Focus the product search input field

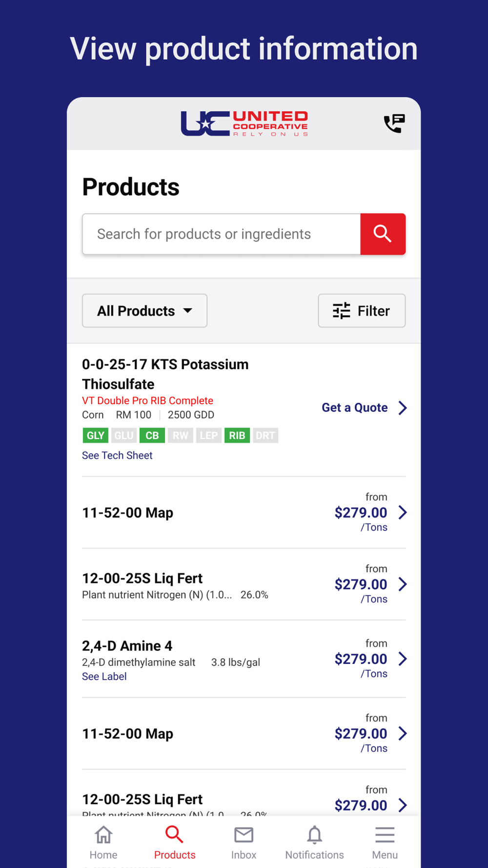pos(222,234)
